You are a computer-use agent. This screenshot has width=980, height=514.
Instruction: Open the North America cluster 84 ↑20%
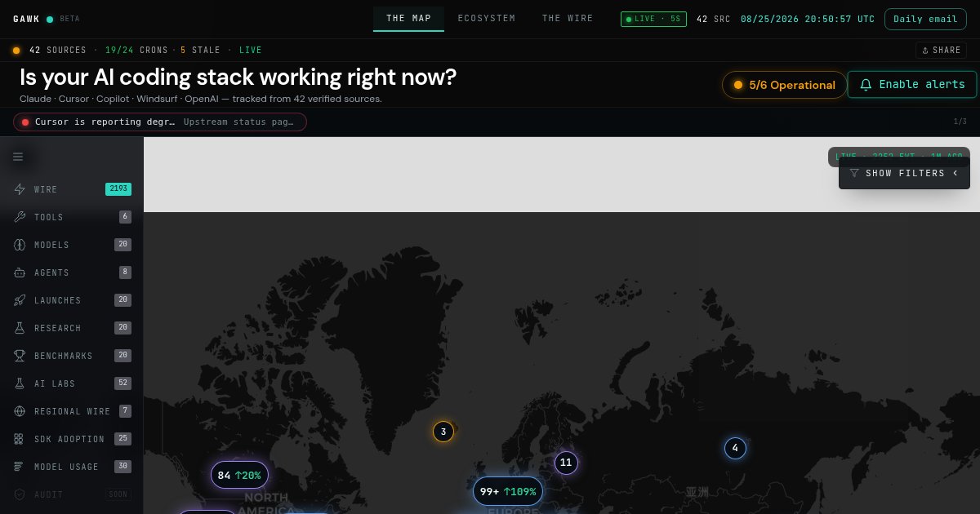pyautogui.click(x=239, y=475)
